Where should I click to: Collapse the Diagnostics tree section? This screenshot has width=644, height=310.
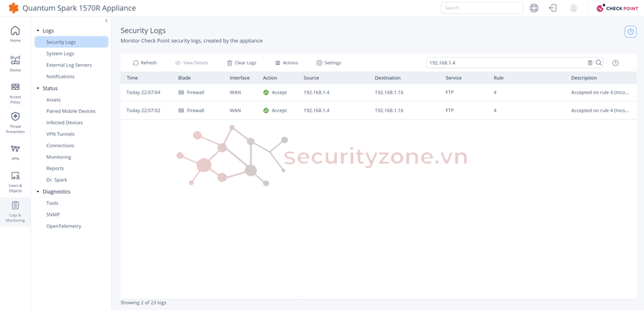pos(38,192)
